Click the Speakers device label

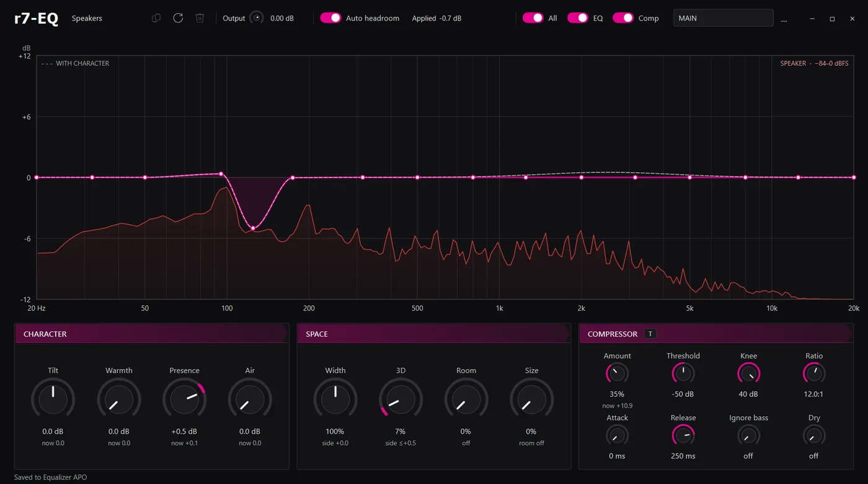(x=87, y=18)
